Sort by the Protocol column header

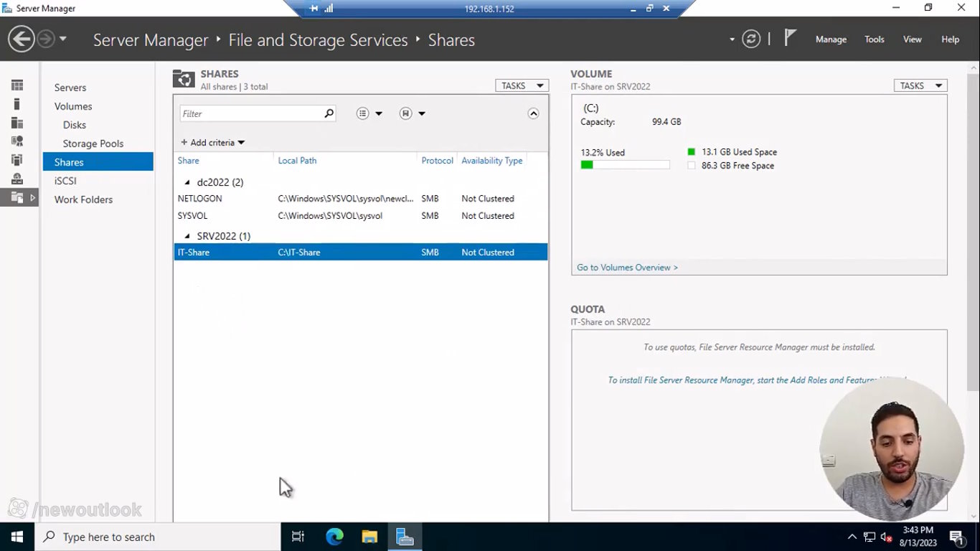437,161
